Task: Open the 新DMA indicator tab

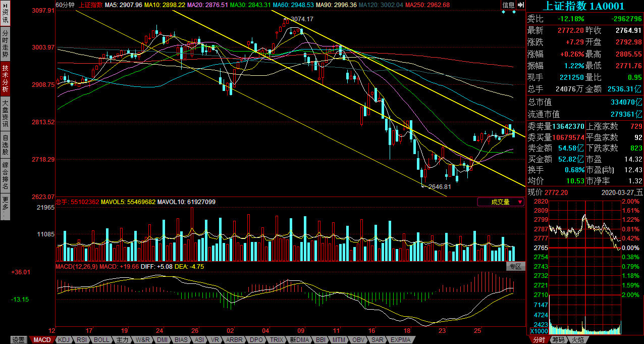Action: (x=298, y=340)
